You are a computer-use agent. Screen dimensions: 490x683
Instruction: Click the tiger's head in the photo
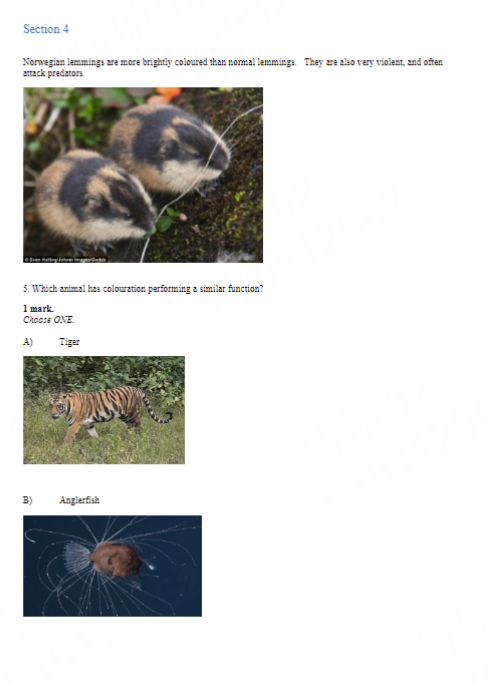click(x=57, y=406)
